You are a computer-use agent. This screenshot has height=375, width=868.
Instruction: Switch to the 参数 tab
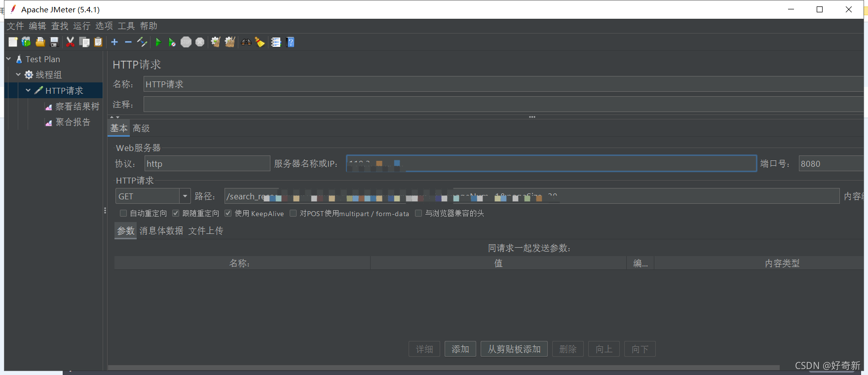click(126, 231)
